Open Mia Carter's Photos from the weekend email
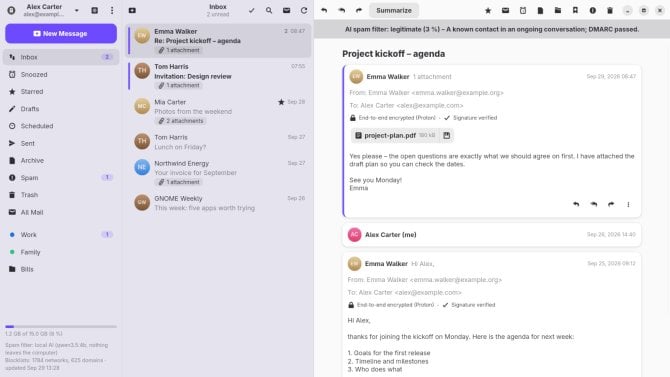Screen dimensions: 670x377 click(x=219, y=111)
